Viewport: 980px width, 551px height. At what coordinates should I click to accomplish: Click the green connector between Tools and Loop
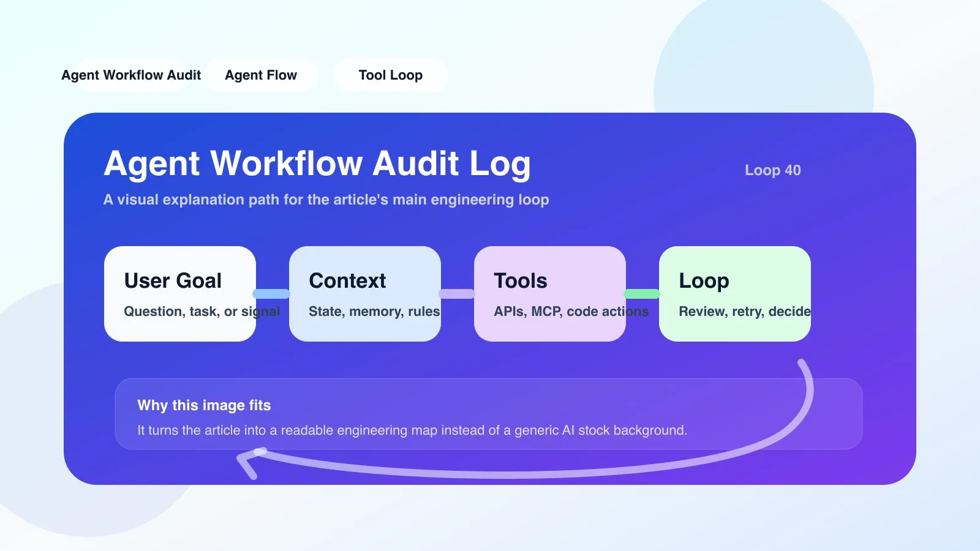pyautogui.click(x=642, y=294)
